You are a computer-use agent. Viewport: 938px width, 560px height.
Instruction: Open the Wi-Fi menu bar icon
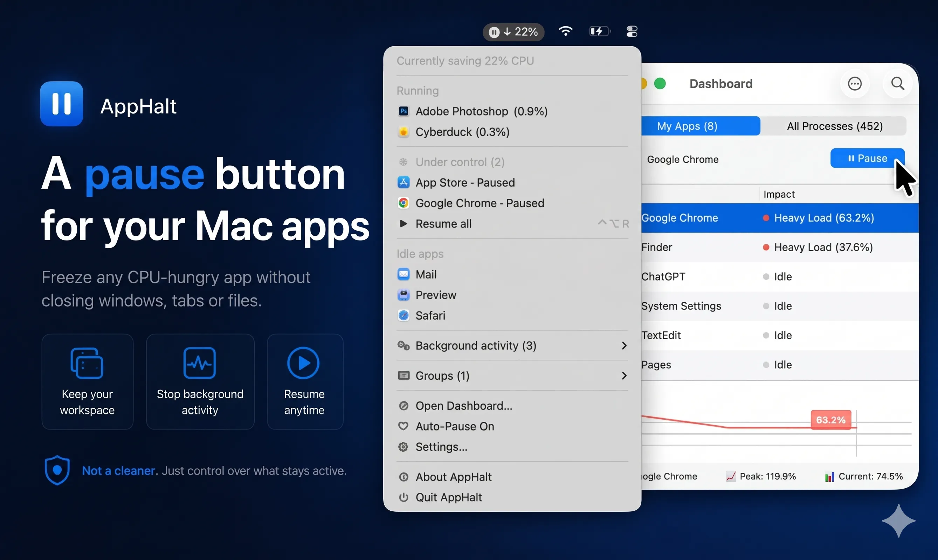[566, 31]
